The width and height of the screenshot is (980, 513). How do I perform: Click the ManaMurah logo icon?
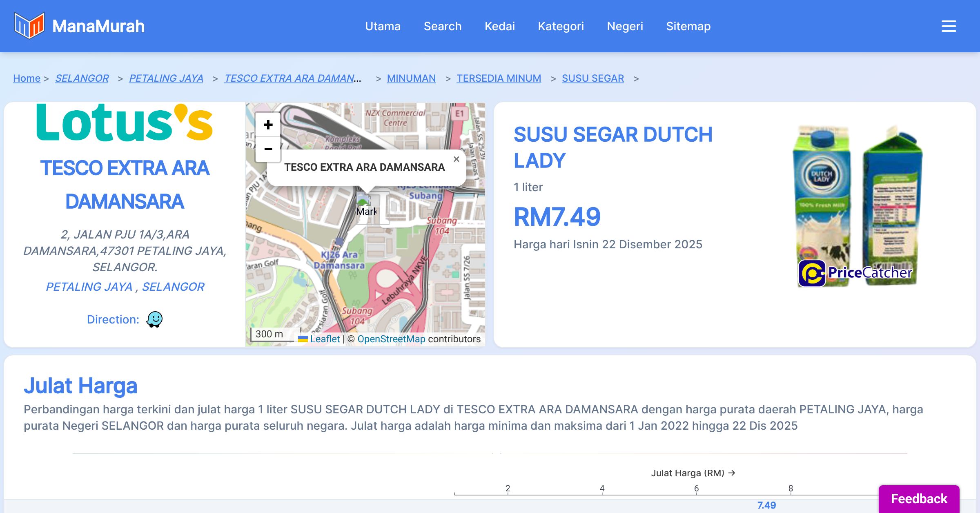coord(29,26)
